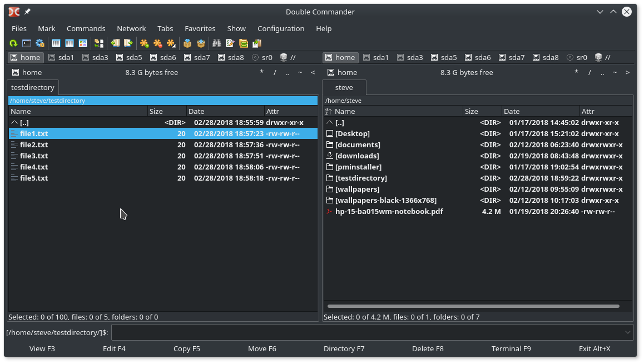644x364 pixels.
Task: Switch to thumbnails view icon
Action: coord(82,43)
